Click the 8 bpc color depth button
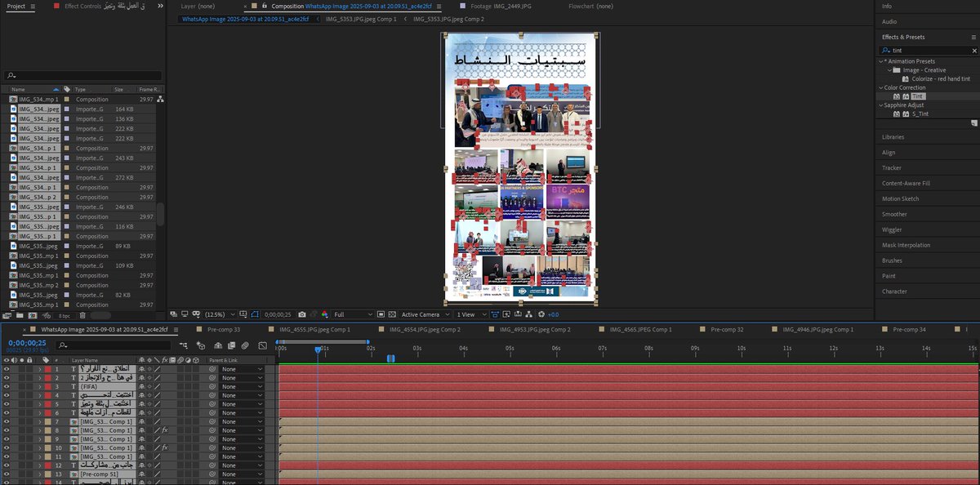980x485 pixels. point(65,315)
